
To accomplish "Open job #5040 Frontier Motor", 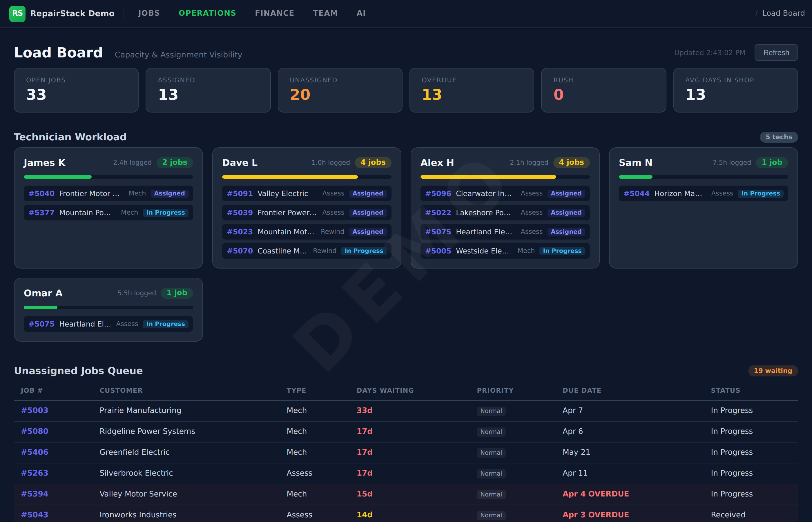I will pos(108,193).
